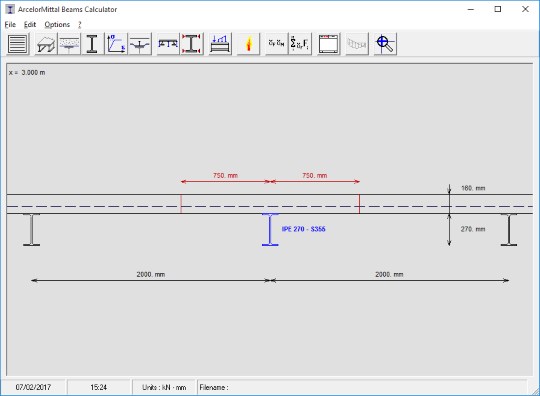The image size is (540, 396).
Task: Click the IPE 270 - S355 beam label
Action: coord(303,229)
